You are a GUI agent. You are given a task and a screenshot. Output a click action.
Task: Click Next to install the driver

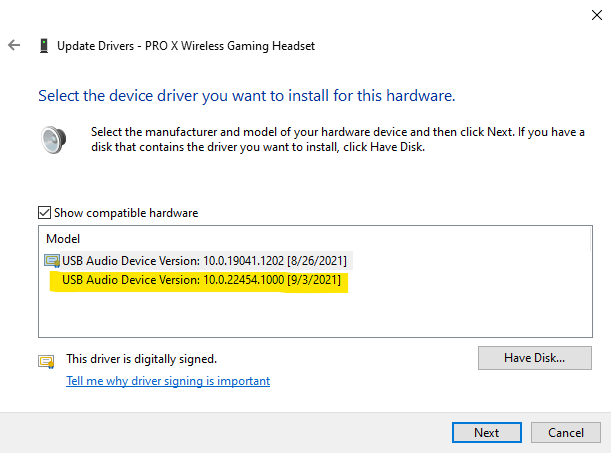click(487, 433)
